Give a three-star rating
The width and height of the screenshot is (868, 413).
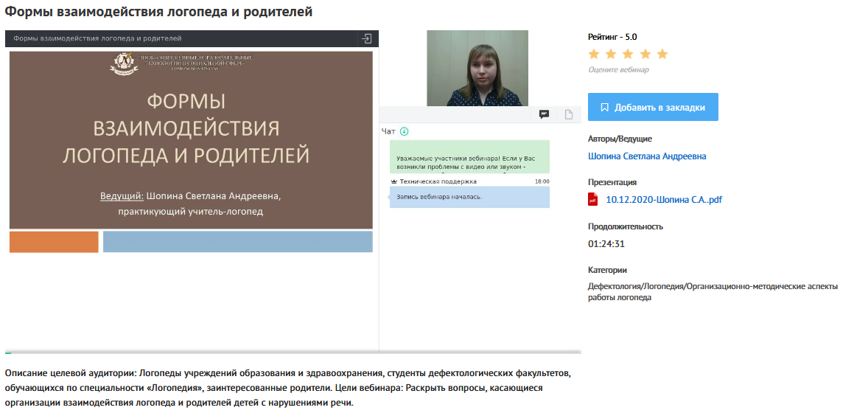(628, 54)
